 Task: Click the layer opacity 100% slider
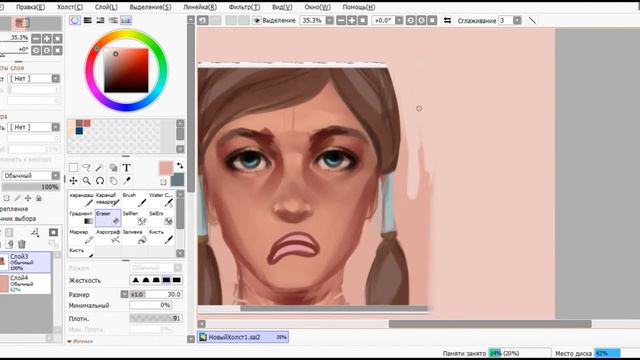[x=31, y=187]
